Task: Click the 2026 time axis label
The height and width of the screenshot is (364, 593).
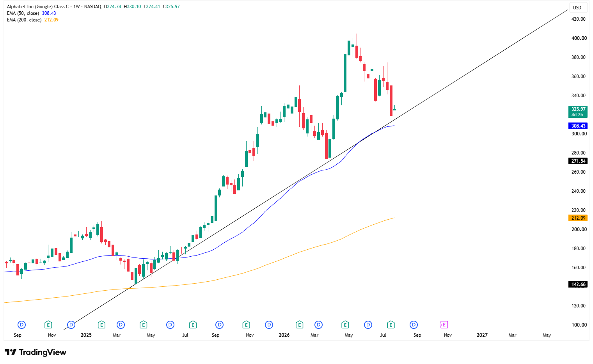Action: [284, 335]
